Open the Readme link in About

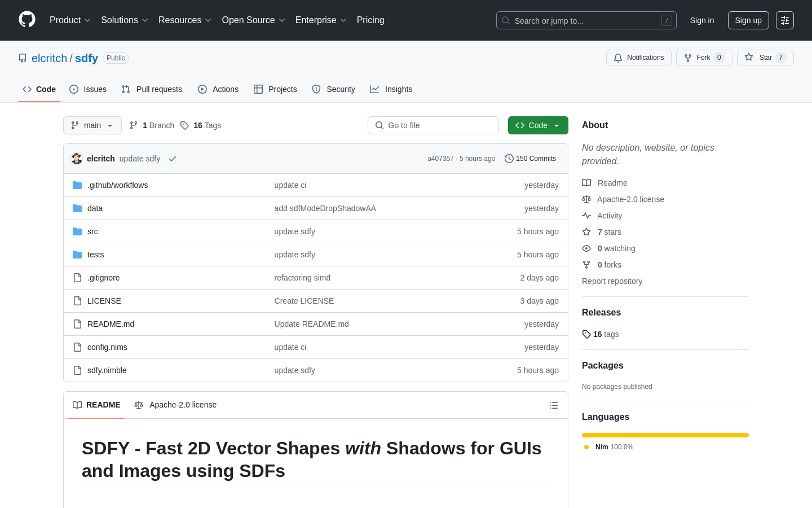604,183
